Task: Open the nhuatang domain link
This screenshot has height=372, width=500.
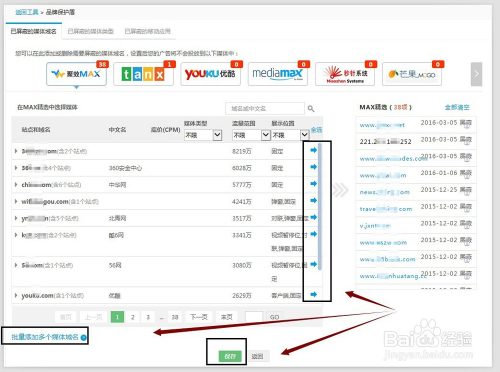Action: pyautogui.click(x=393, y=276)
